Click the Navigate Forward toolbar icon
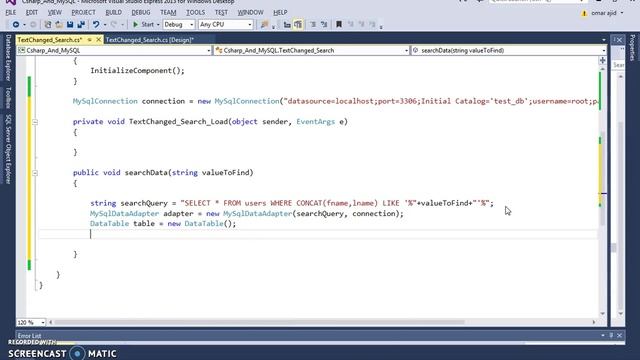Image resolution: width=640 pixels, height=360 pixels. [33, 25]
